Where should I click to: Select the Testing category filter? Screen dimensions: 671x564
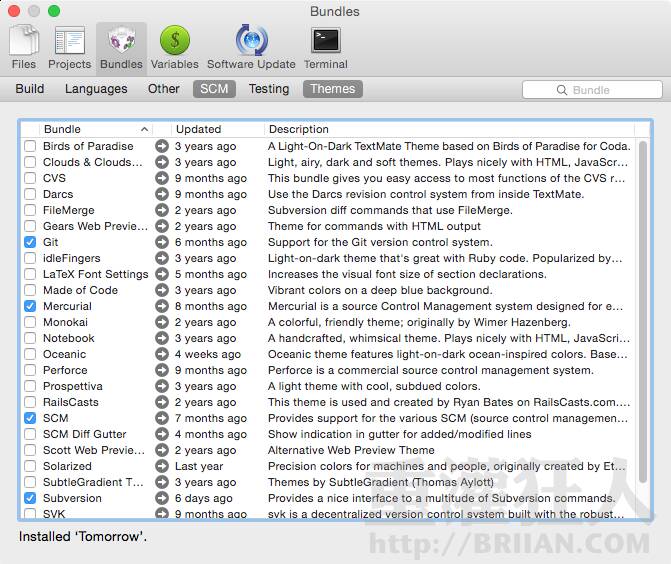[269, 89]
